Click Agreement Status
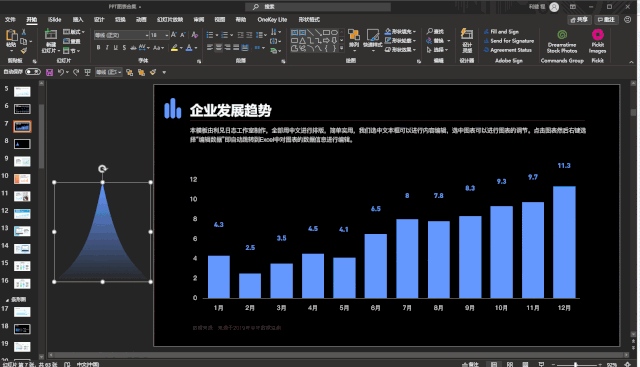 coord(508,50)
